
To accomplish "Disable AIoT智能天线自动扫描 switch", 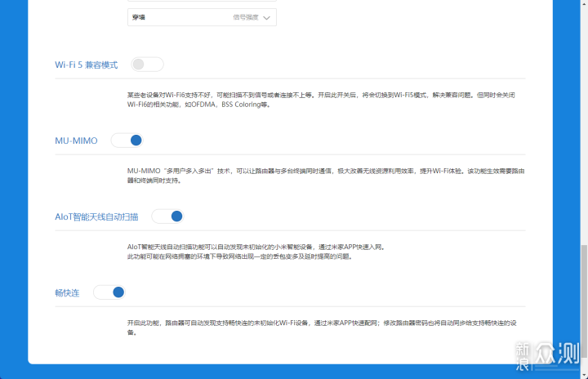I will click(167, 216).
